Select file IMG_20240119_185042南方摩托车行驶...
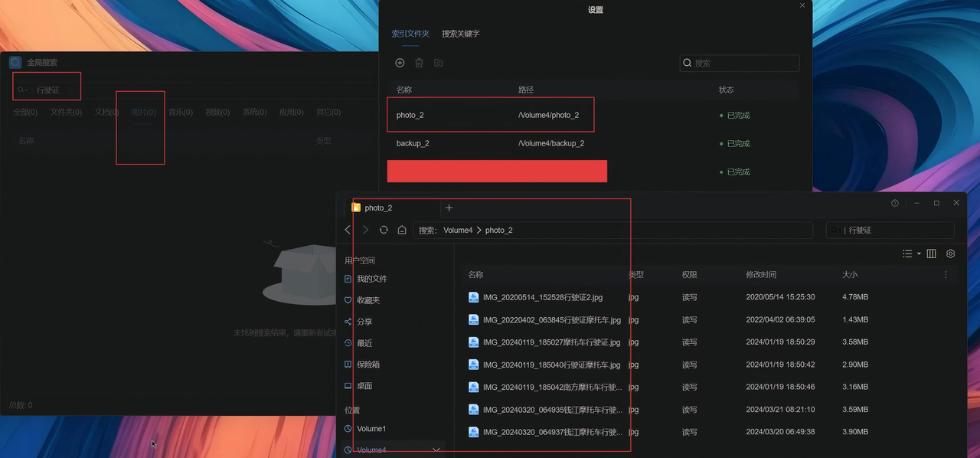This screenshot has height=458, width=980. click(553, 387)
